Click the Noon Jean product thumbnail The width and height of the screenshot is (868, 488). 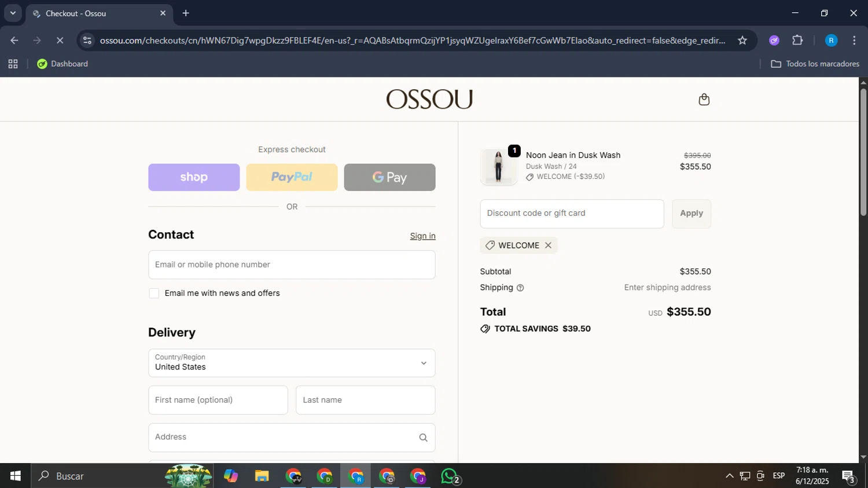point(498,167)
